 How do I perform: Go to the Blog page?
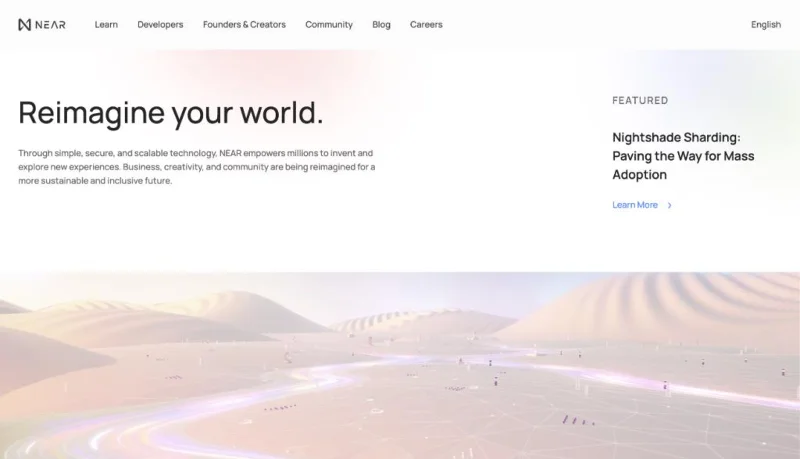[x=381, y=24]
